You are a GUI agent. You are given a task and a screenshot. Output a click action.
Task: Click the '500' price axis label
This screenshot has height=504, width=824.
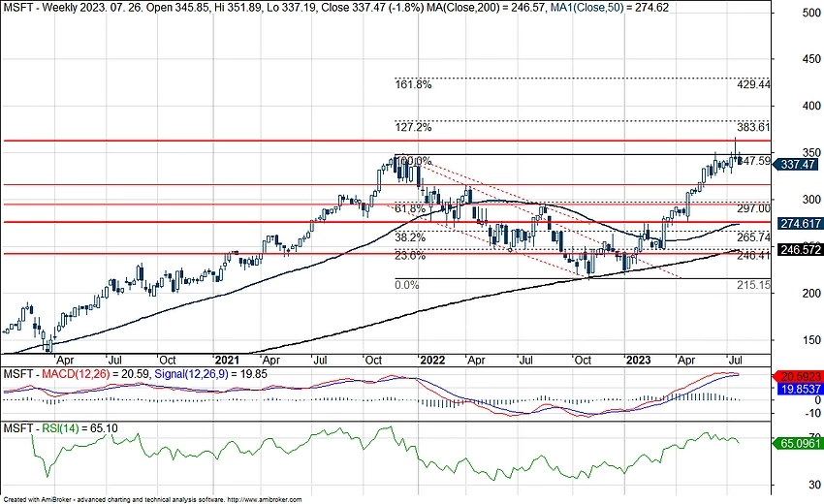[x=811, y=14]
